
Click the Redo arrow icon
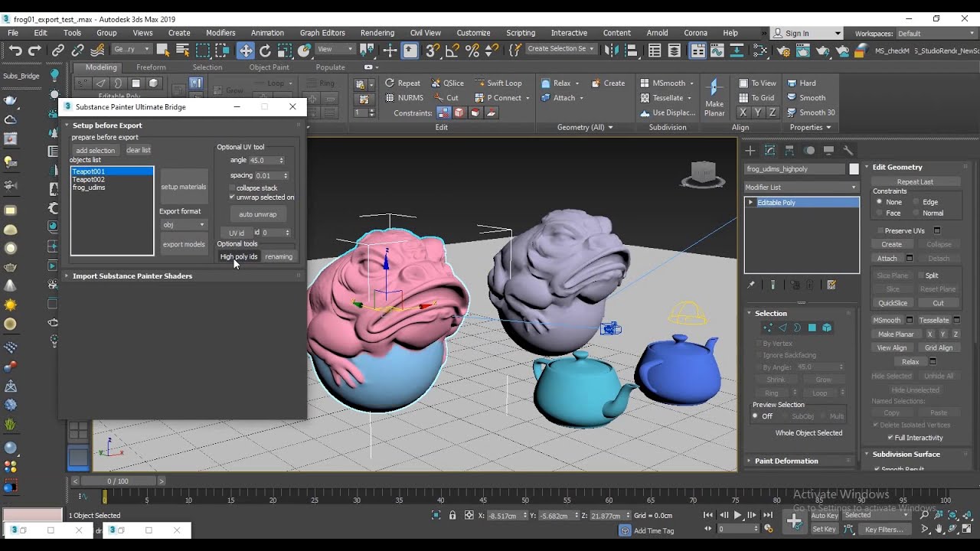coord(34,51)
